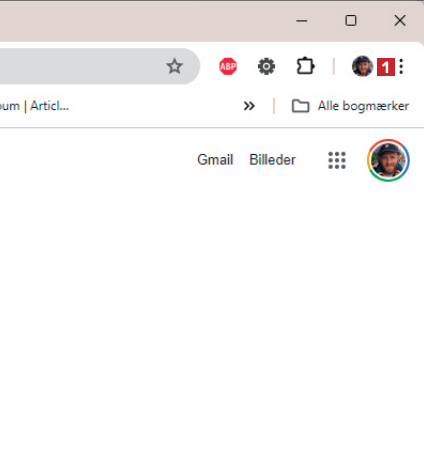The width and height of the screenshot is (424, 462).
Task: Click the folder icon beside Alle bogmærker
Action: click(x=300, y=106)
